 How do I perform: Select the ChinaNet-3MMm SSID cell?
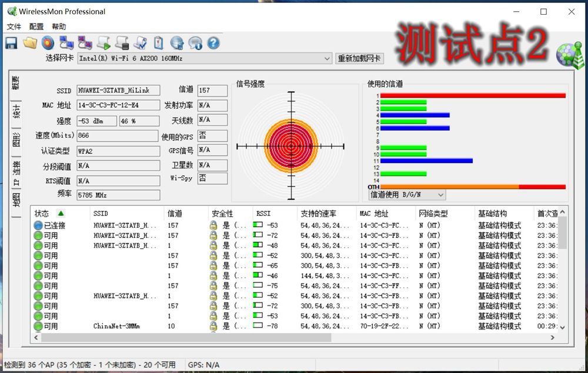(116, 326)
